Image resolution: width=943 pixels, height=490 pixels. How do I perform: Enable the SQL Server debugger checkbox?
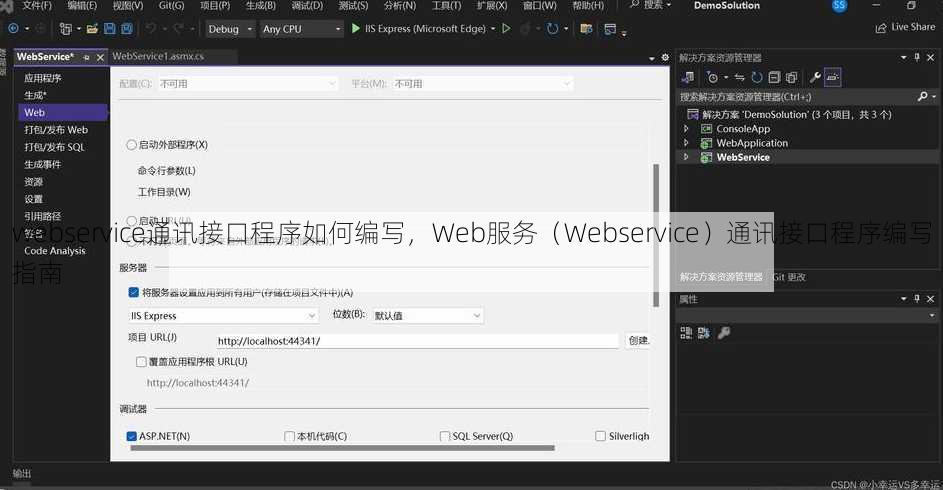[x=445, y=436]
